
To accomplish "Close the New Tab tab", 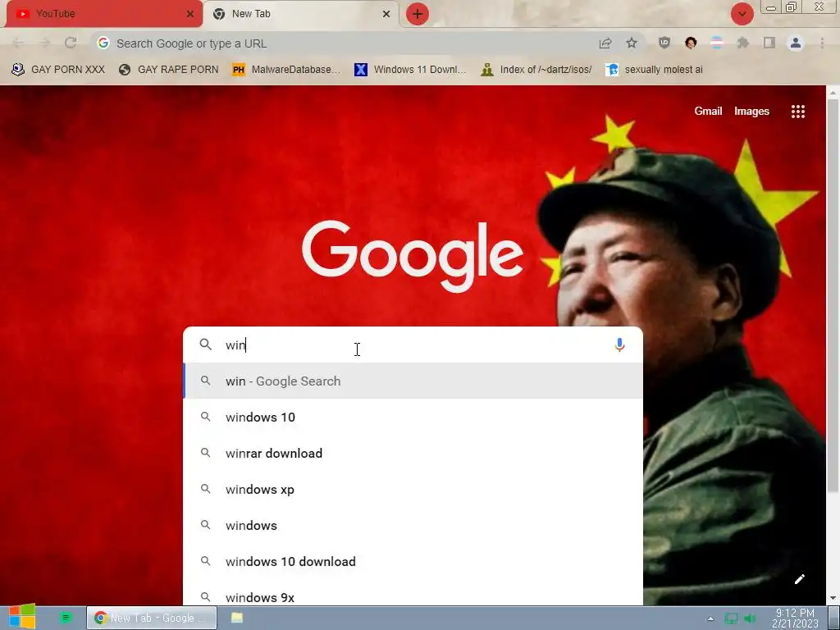I will point(386,14).
